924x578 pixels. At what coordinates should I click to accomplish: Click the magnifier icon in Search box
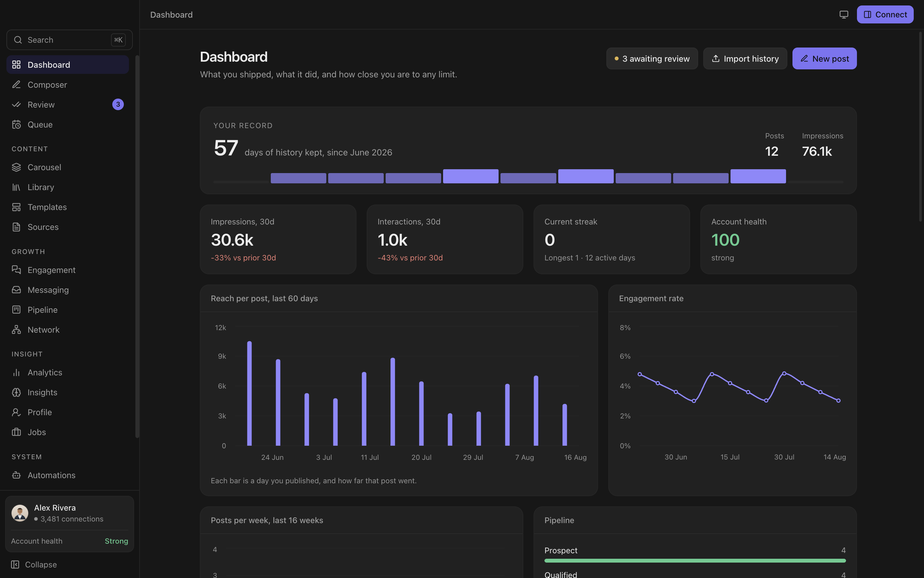click(x=18, y=40)
